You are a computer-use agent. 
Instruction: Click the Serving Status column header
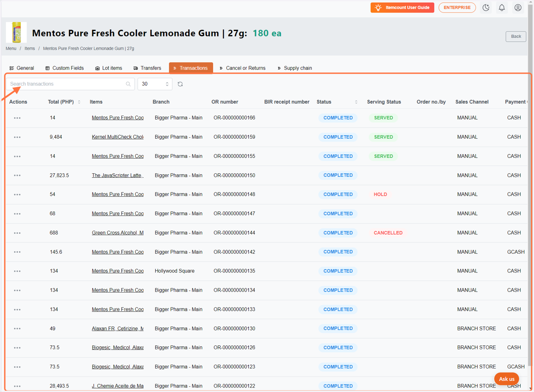click(x=384, y=102)
